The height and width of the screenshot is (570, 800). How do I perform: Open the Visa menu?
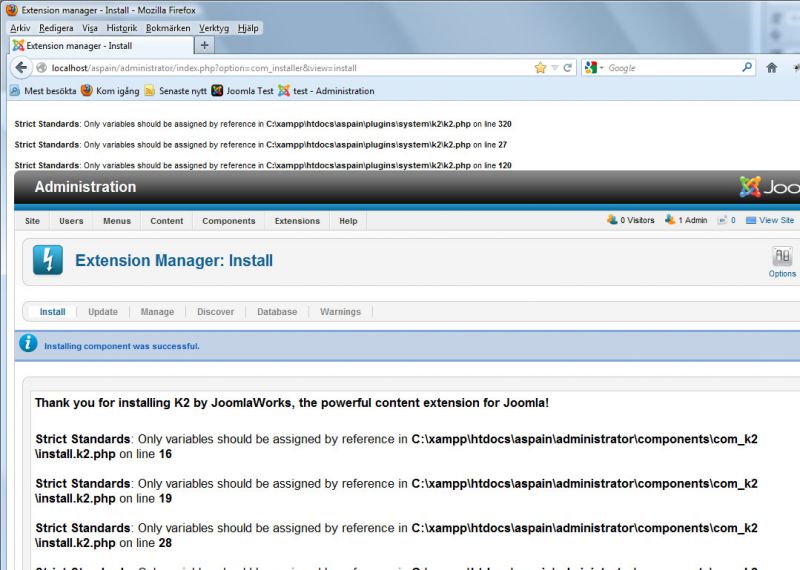coord(90,28)
